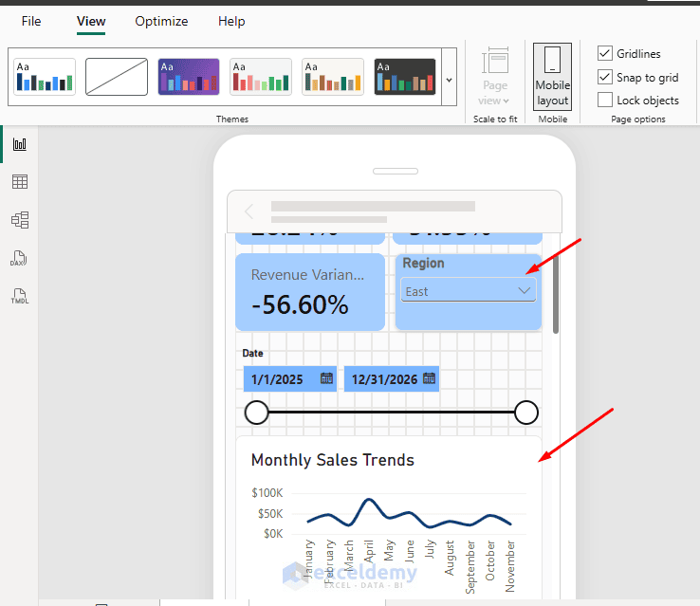The image size is (700, 606).
Task: Apply the brown and orange theme
Action: tap(333, 77)
